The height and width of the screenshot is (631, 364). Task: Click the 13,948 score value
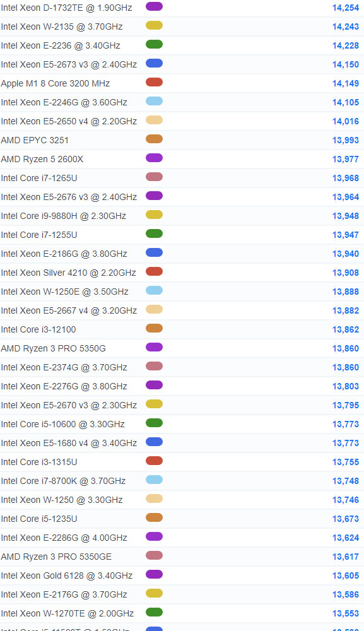pos(346,216)
